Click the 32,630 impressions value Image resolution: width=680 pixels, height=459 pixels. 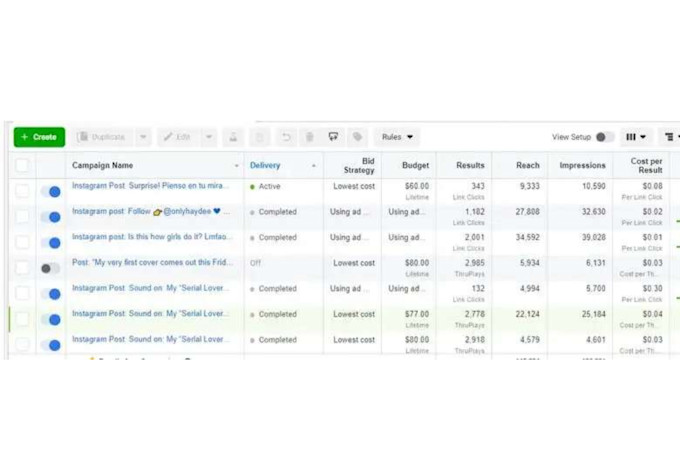pos(594,212)
